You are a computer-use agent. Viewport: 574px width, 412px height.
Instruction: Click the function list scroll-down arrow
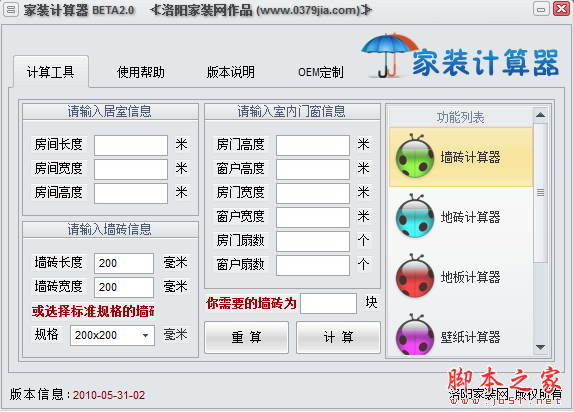pyautogui.click(x=540, y=347)
